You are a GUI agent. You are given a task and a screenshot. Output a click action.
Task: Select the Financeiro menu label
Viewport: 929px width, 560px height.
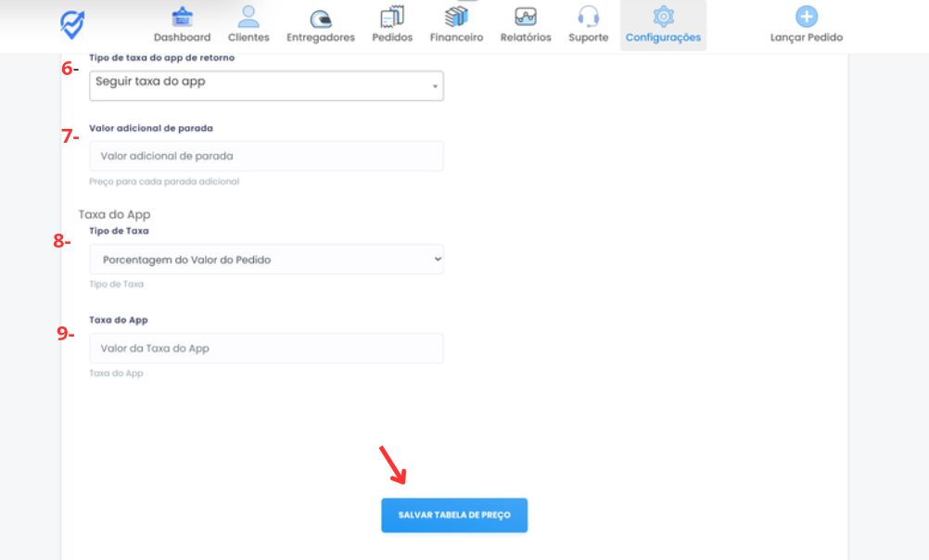point(456,38)
